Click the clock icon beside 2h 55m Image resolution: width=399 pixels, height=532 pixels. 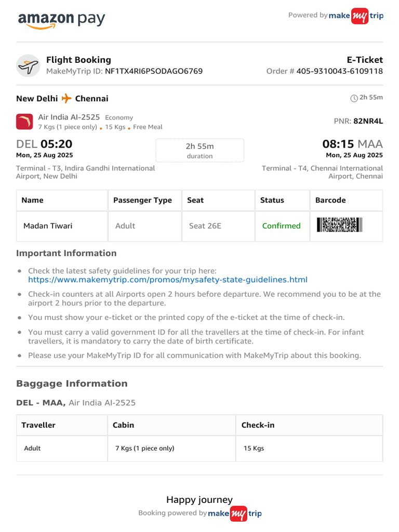354,98
